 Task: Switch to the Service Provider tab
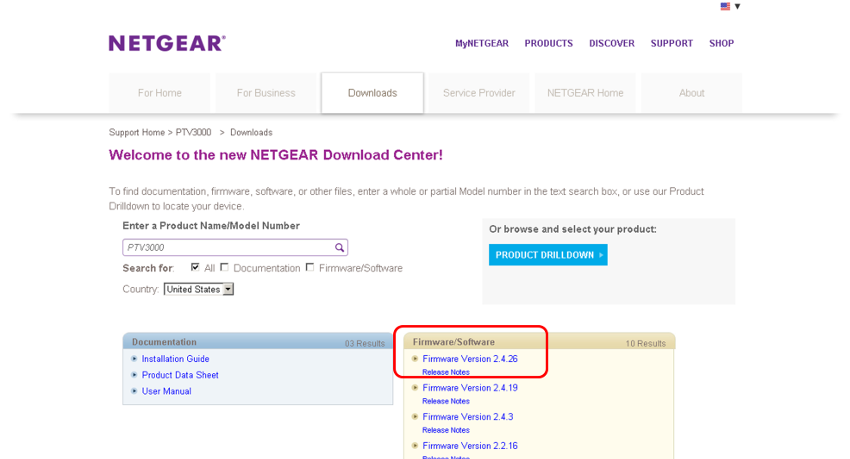(x=479, y=93)
